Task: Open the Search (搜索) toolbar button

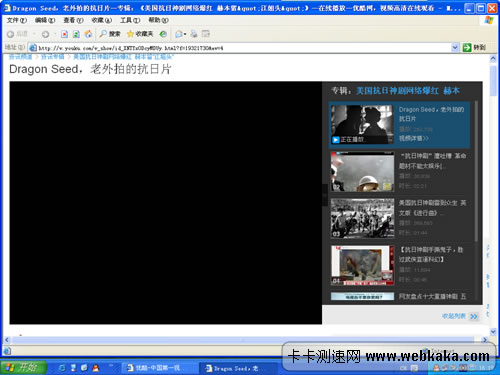Action: [110, 34]
